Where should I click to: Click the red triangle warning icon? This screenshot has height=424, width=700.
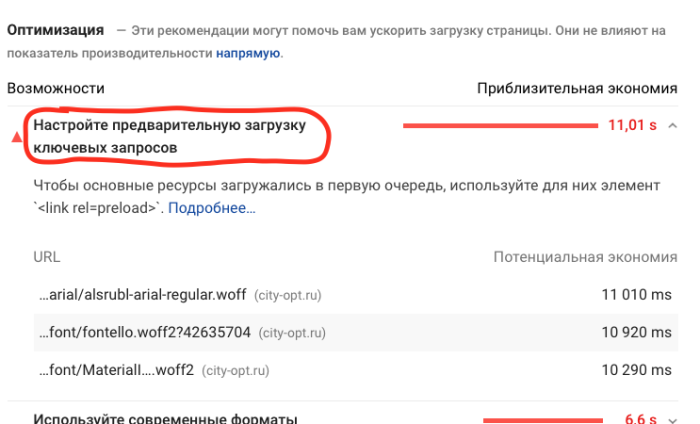pyautogui.click(x=17, y=137)
